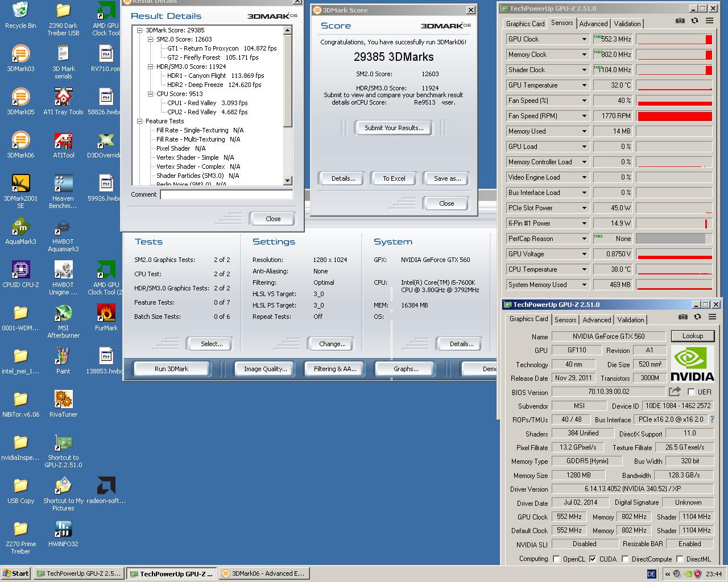
Task: Select Sensors tab in lower GPU-Z window
Action: click(565, 320)
